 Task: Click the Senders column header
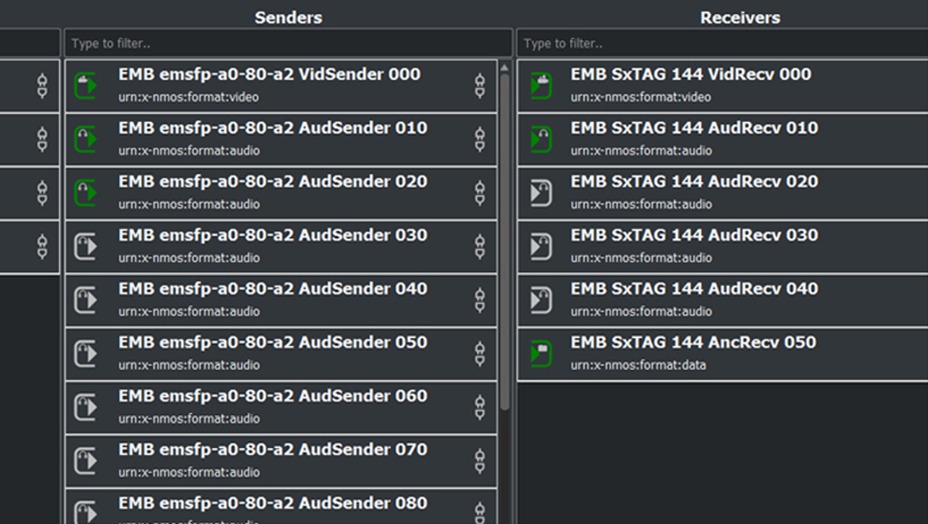(288, 17)
